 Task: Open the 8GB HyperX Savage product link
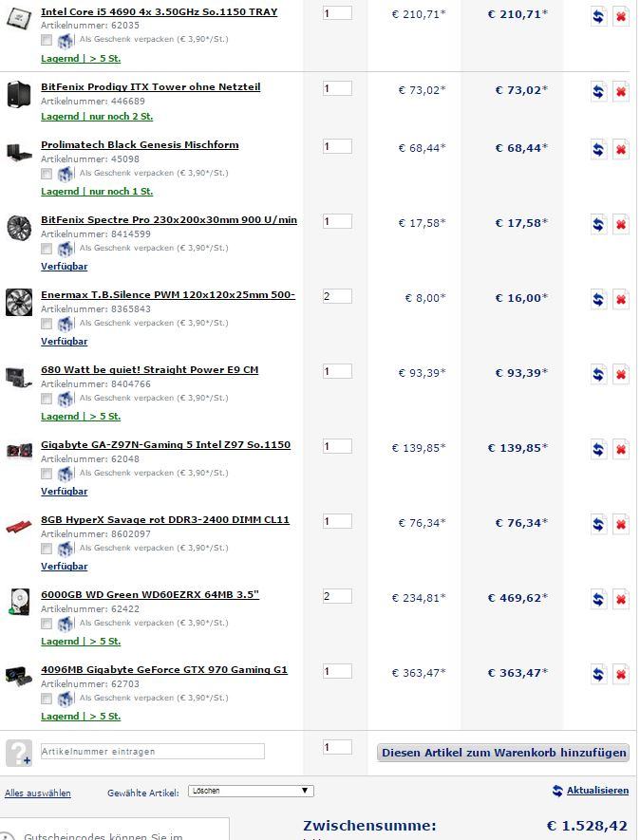pos(164,520)
